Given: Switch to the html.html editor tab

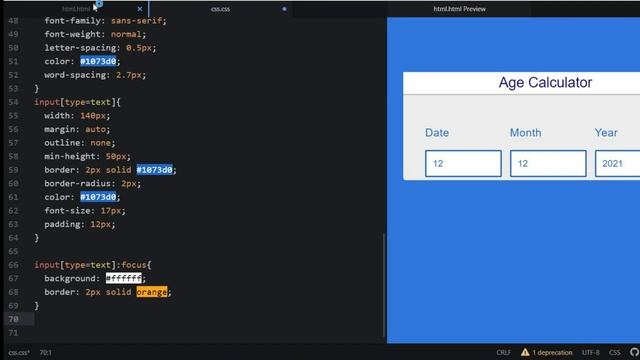Looking at the screenshot, I should [x=76, y=9].
